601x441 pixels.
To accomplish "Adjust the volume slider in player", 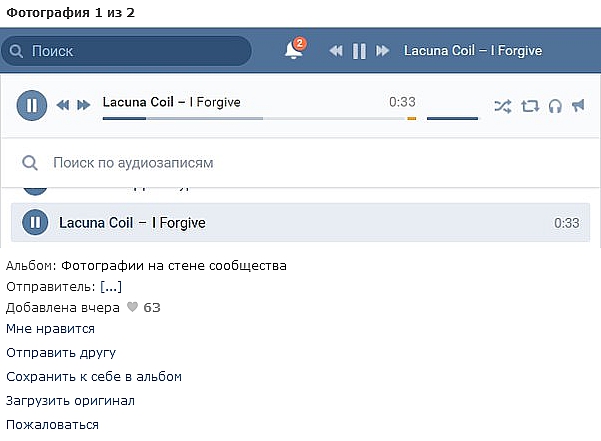I will click(452, 118).
